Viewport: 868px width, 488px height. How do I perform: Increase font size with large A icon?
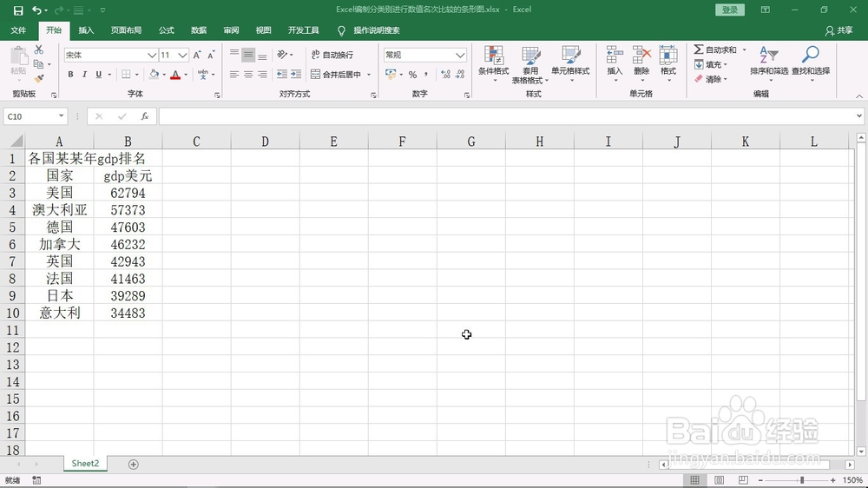click(x=197, y=55)
